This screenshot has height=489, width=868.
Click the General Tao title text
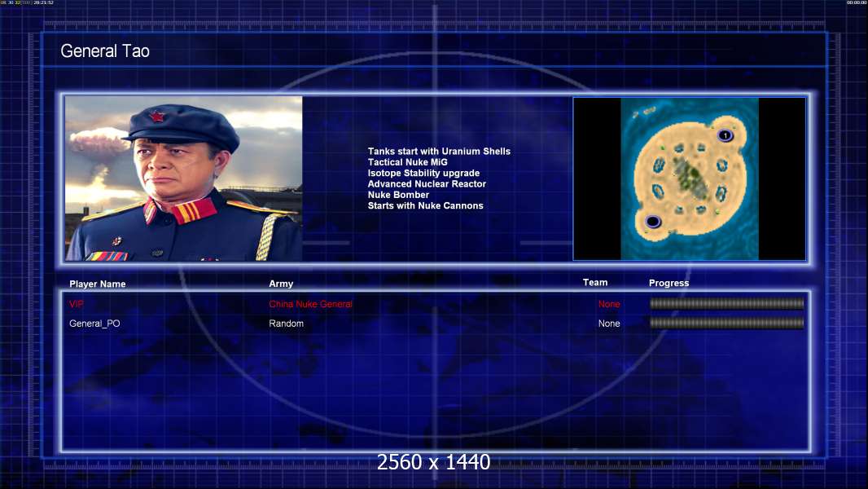(105, 51)
